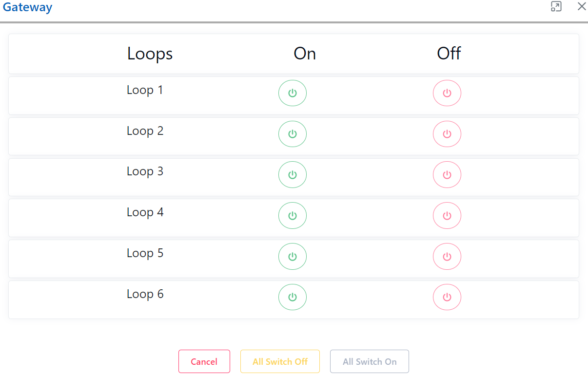Switch off Loop 2 using red power icon
This screenshot has height=375, width=588.
447,133
